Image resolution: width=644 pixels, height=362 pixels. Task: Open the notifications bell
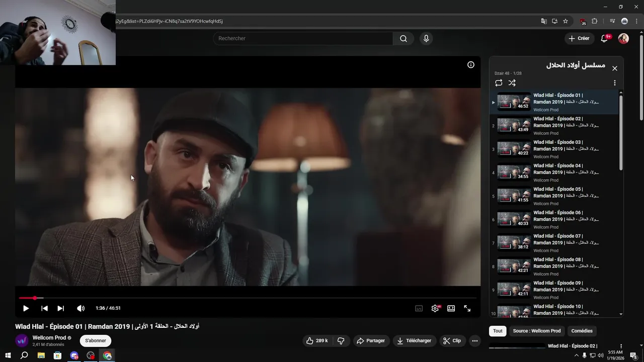pyautogui.click(x=605, y=38)
